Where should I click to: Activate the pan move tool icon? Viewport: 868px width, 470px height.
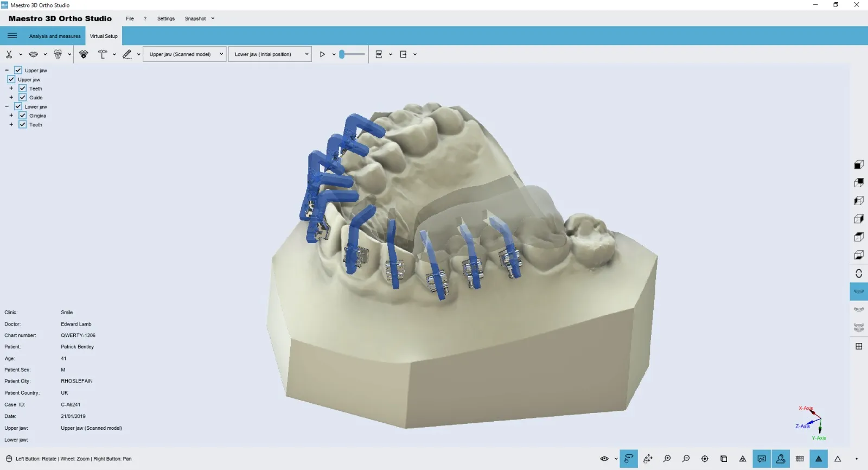coord(648,459)
